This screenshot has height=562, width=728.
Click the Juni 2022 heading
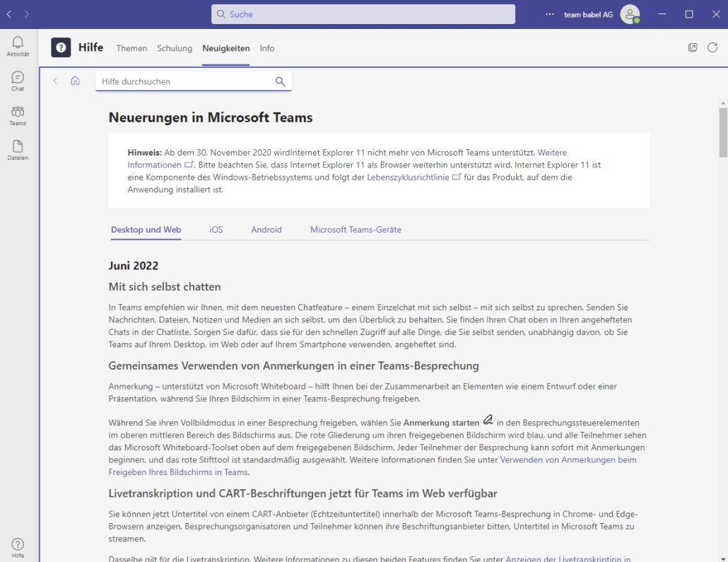click(x=134, y=266)
